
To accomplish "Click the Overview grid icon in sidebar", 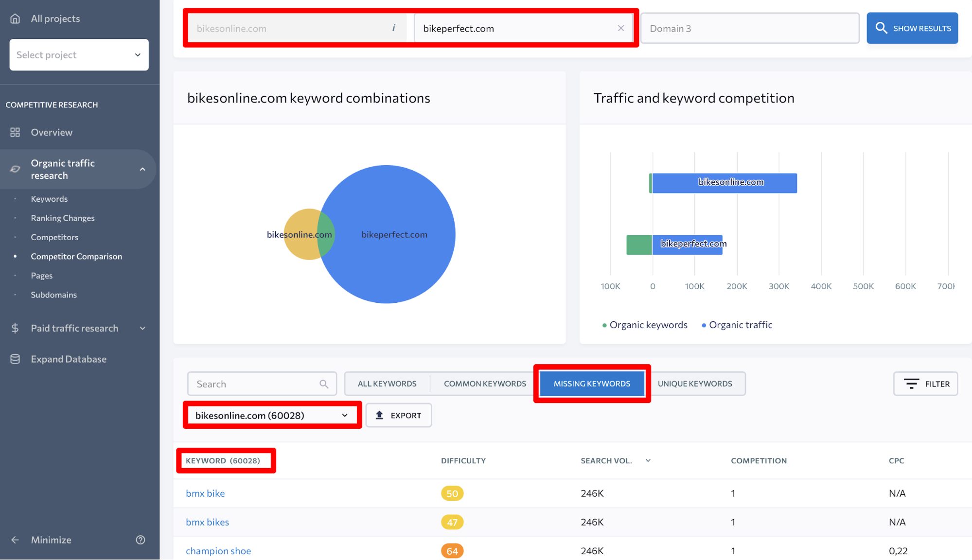I will tap(15, 132).
